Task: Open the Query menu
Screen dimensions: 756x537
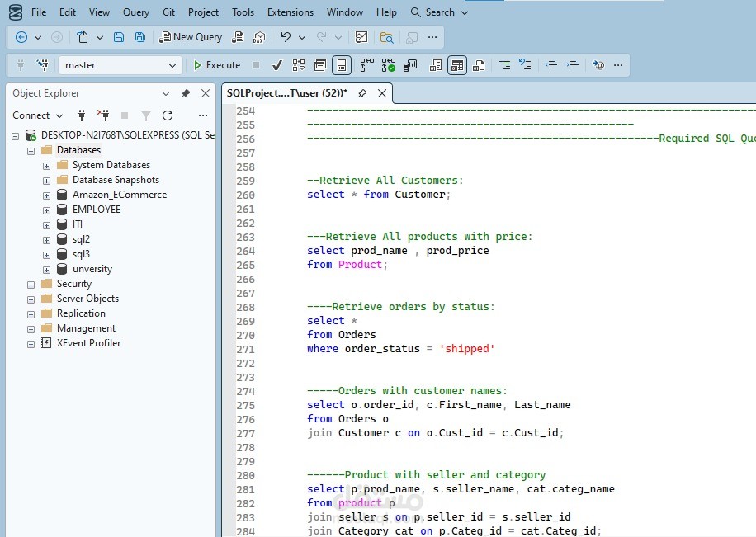Action: [x=136, y=12]
